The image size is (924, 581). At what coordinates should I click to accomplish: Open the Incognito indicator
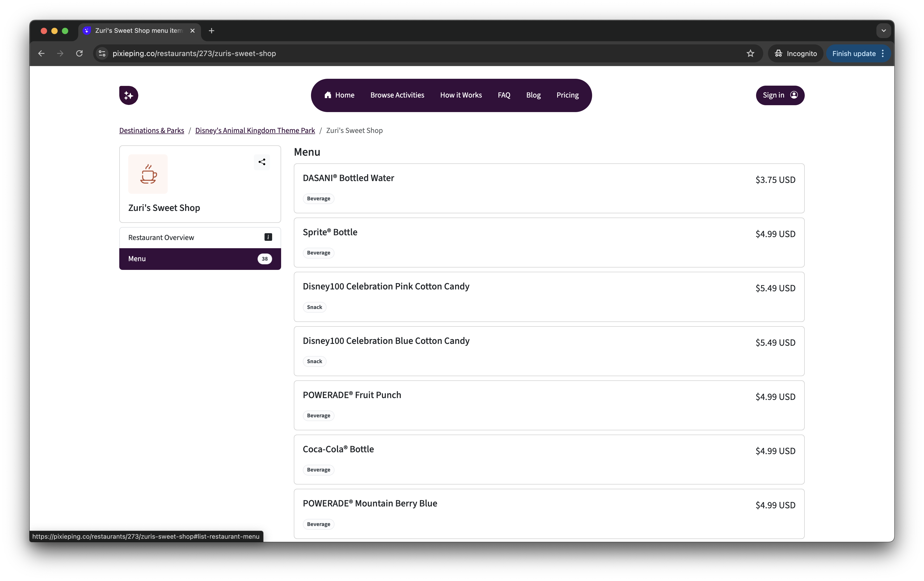click(795, 53)
